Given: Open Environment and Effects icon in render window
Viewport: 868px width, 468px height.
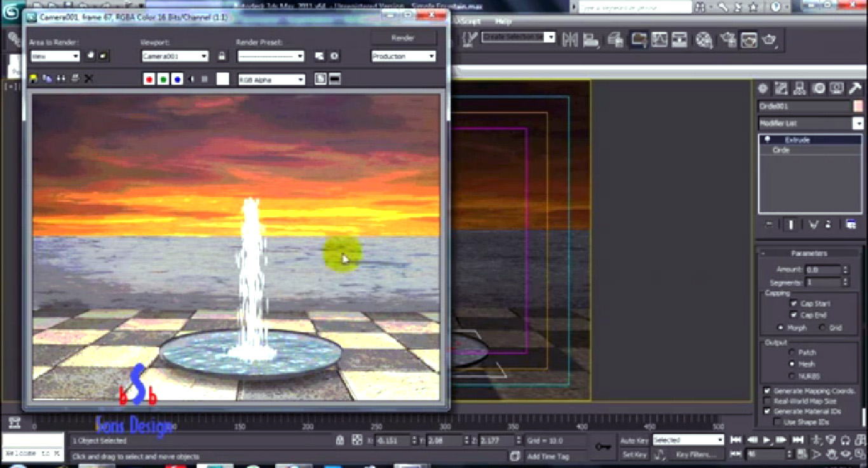Looking at the screenshot, I should pos(334,56).
